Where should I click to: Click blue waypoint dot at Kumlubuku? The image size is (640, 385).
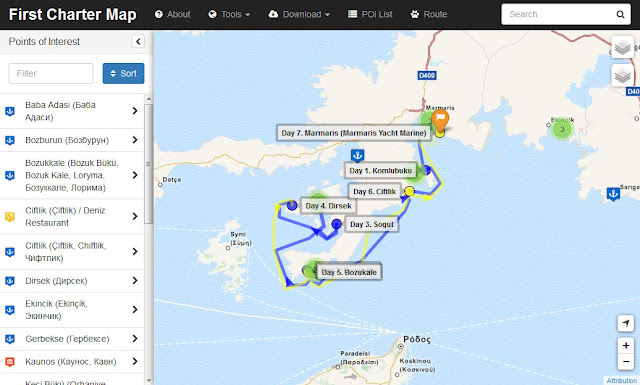[x=426, y=170]
